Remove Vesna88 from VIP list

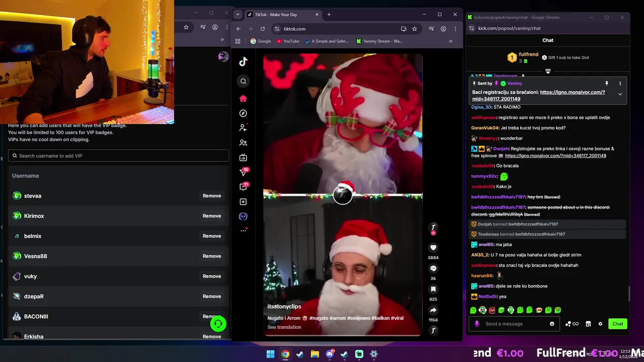[x=212, y=256]
